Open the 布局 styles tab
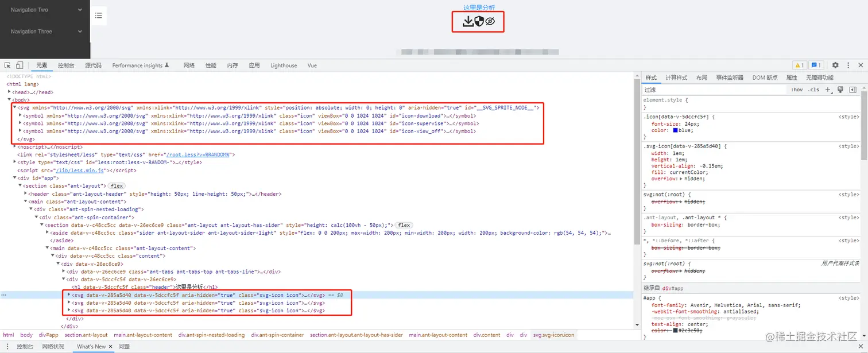The width and height of the screenshot is (868, 353). 702,77
